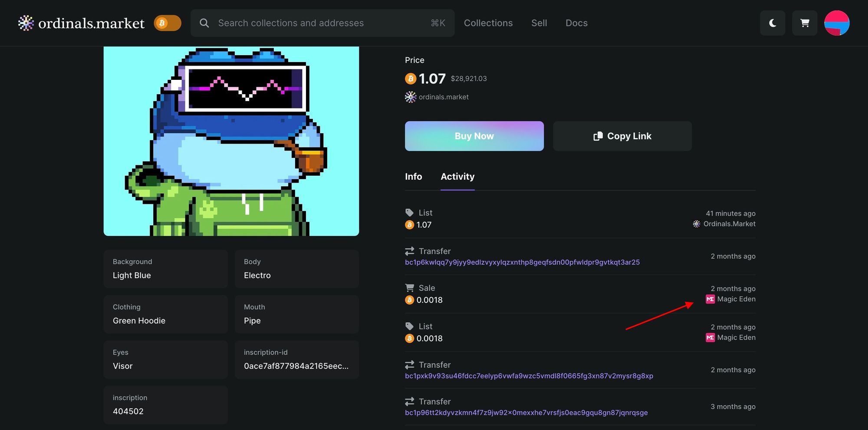Select the Activity tab
Viewport: 868px width, 430px height.
[457, 177]
